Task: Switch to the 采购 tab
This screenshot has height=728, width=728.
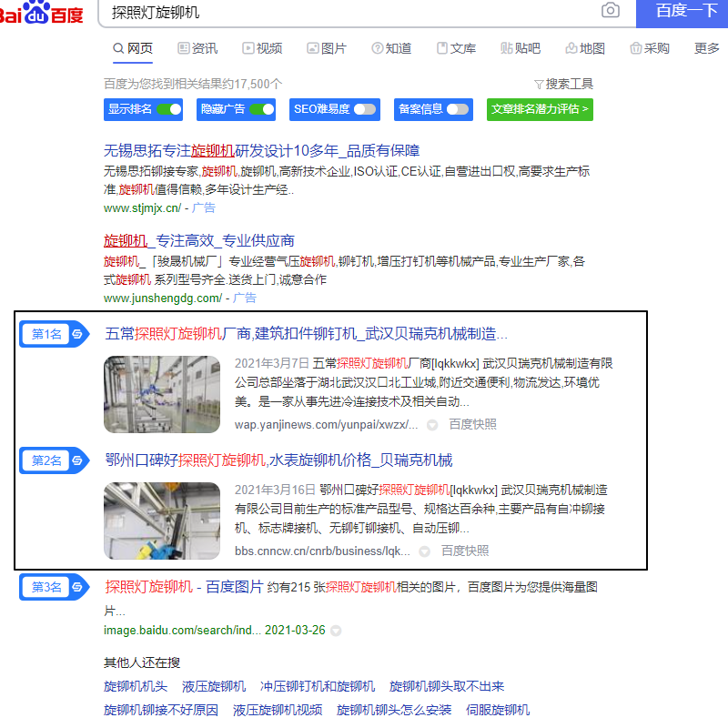Action: coord(650,48)
